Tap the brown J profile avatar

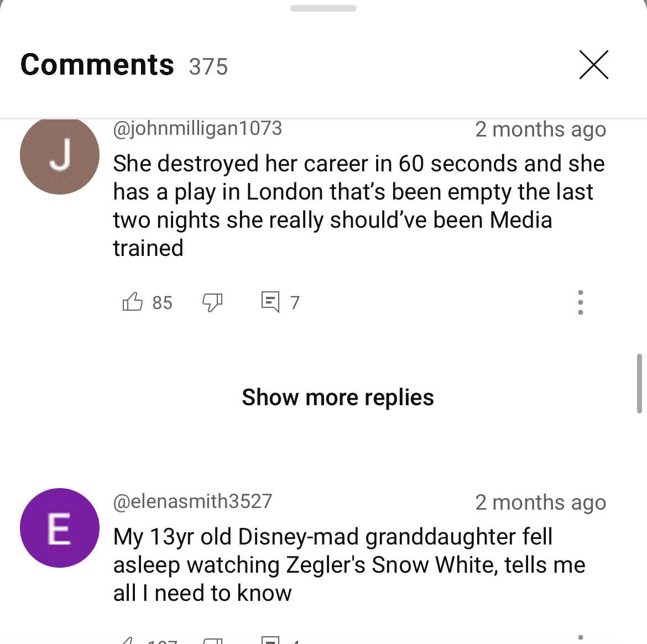(x=60, y=155)
